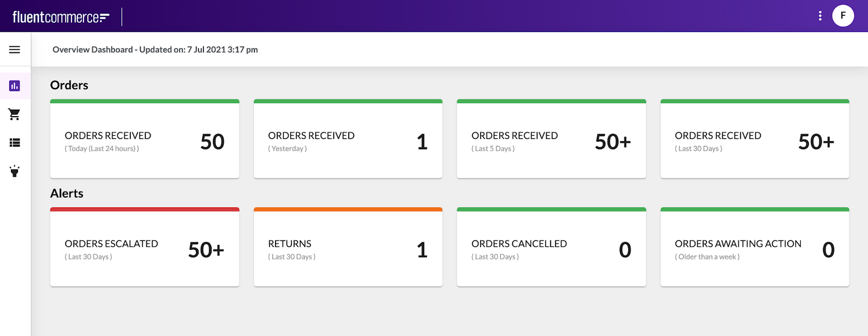Open the insights flashlight sidebar icon
Image resolution: width=868 pixels, height=336 pixels.
(15, 171)
